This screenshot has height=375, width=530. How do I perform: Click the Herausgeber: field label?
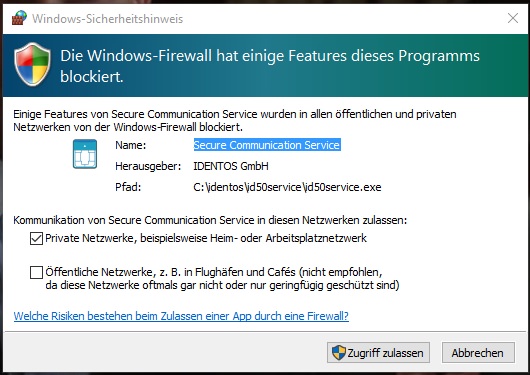pos(148,166)
